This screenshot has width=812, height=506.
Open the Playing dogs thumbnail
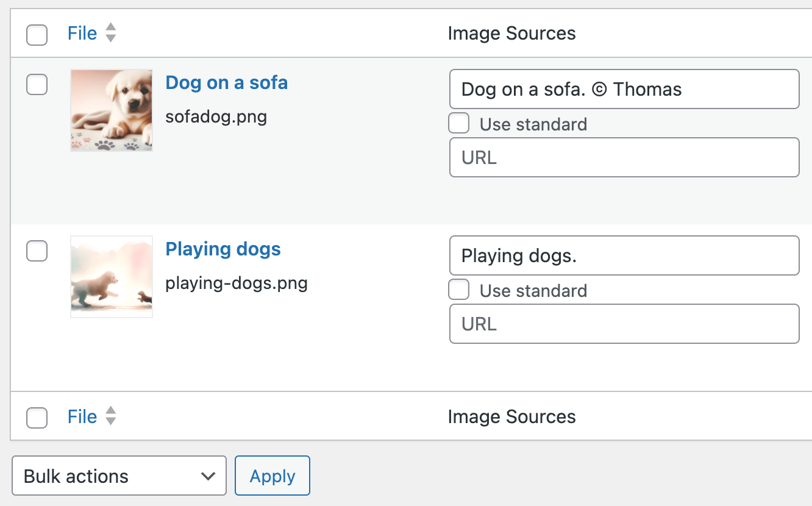112,277
